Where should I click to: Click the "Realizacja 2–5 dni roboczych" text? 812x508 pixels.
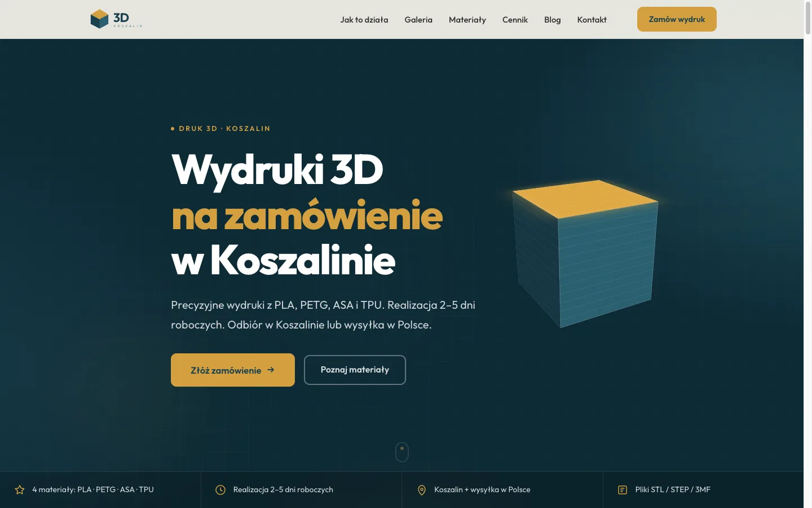click(283, 489)
